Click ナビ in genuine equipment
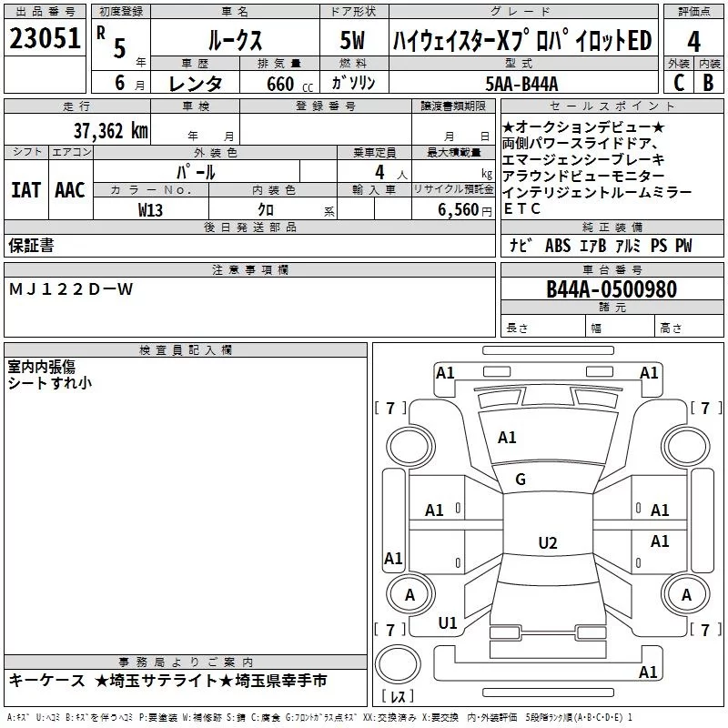 pos(521,245)
